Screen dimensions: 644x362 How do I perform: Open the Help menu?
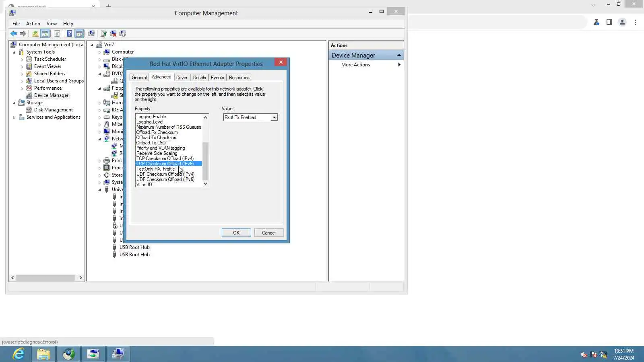(68, 24)
